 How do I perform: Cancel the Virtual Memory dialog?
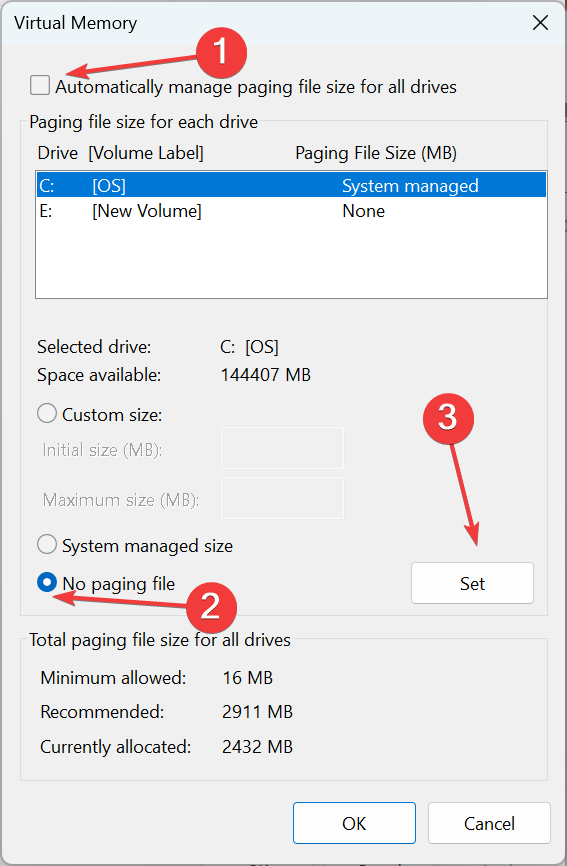point(489,823)
